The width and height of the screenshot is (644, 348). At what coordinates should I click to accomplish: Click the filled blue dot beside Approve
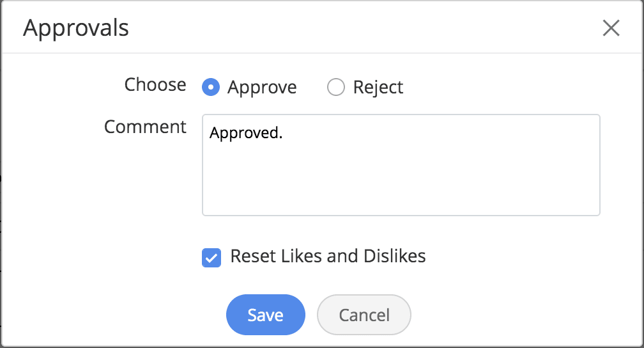coord(211,87)
